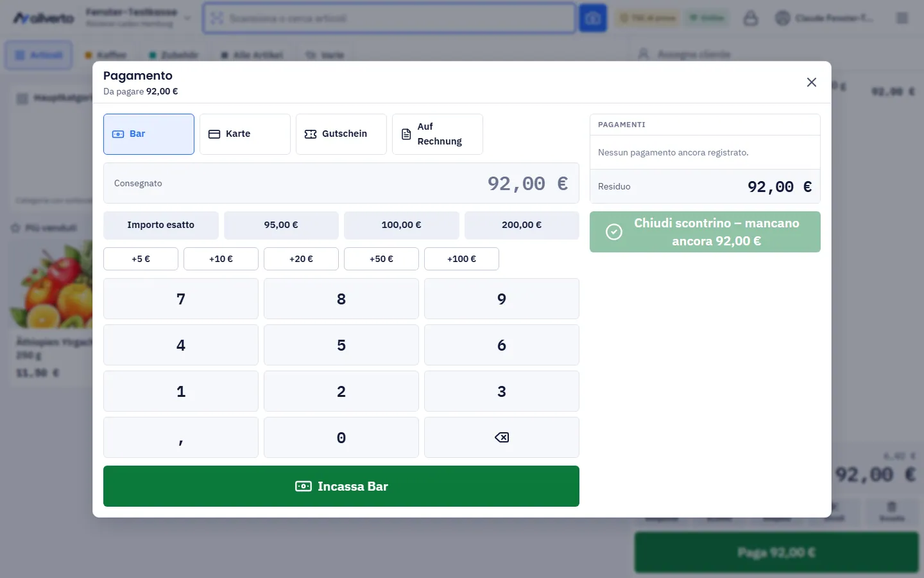Click the lock icon in top bar
Image resolution: width=924 pixels, height=578 pixels.
click(x=751, y=18)
